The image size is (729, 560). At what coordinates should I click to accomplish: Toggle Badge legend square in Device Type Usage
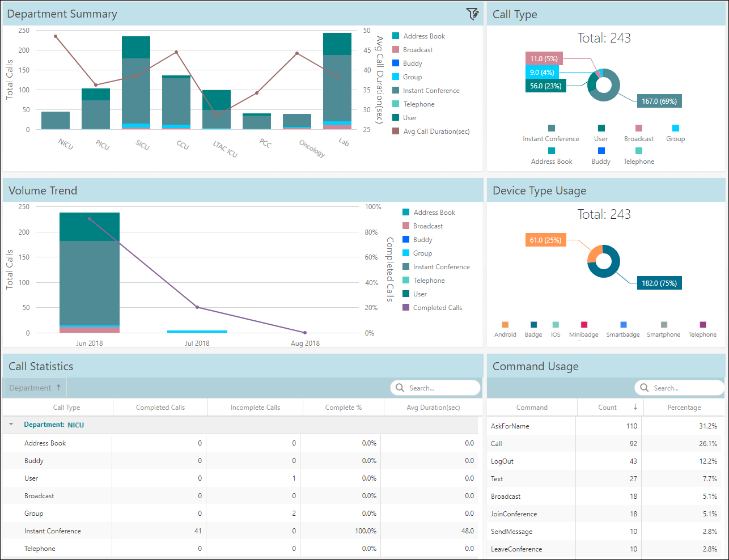pos(533,325)
